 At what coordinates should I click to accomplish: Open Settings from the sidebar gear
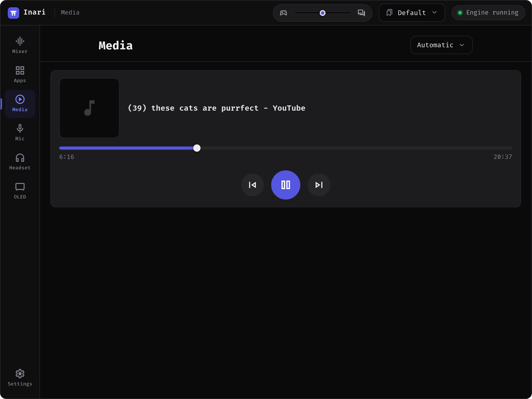[x=20, y=378]
